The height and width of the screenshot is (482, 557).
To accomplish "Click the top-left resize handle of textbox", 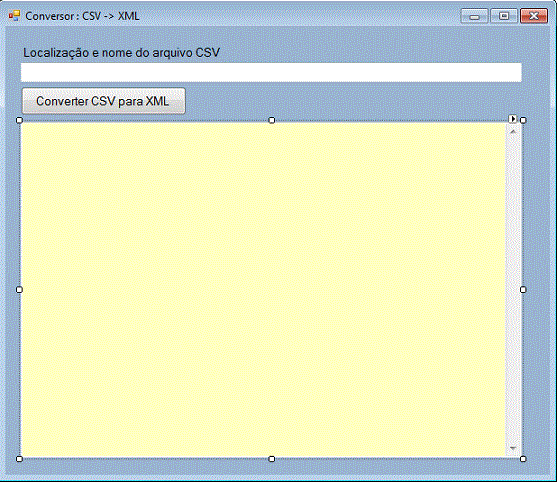I will [x=20, y=120].
